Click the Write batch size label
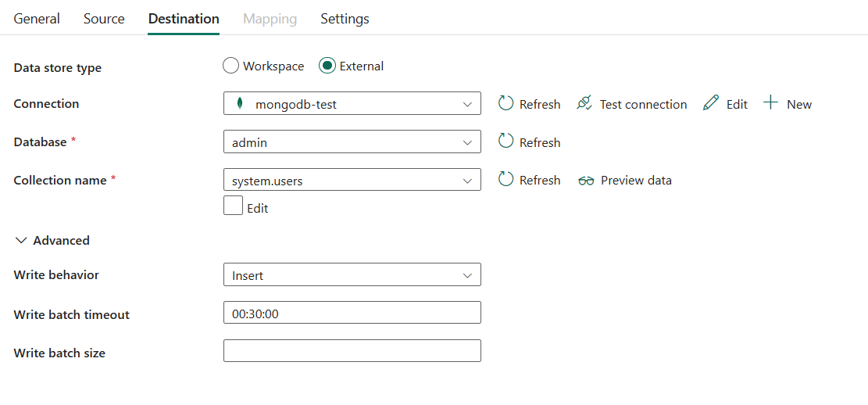The width and height of the screenshot is (868, 405). 59,353
